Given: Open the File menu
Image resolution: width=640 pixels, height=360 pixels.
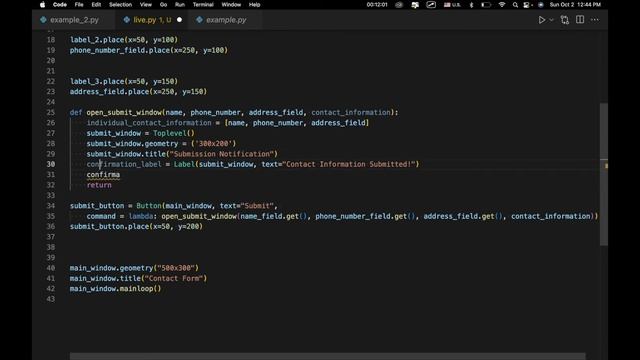Looking at the screenshot, I should [x=79, y=4].
